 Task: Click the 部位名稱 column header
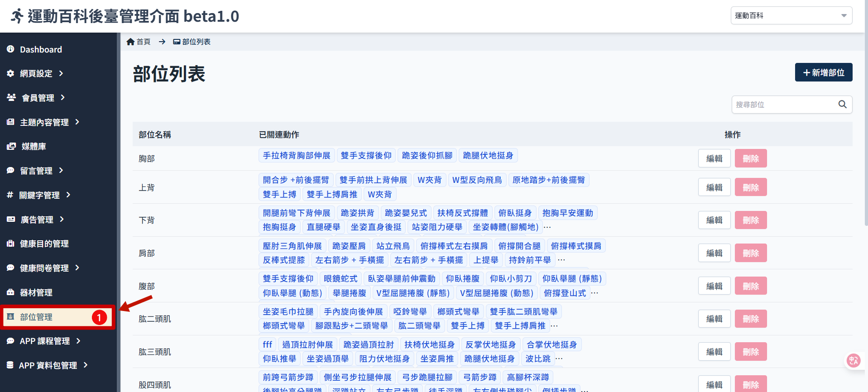(155, 134)
